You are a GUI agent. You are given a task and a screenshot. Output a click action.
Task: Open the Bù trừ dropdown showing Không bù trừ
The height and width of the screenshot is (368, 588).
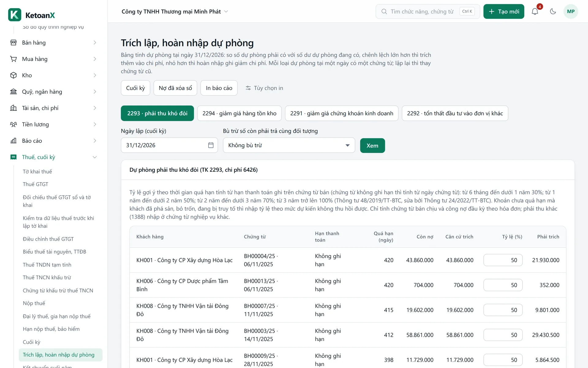click(x=289, y=145)
